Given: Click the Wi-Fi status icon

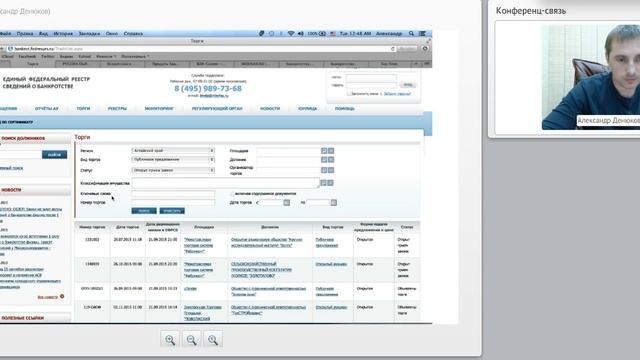Looking at the screenshot, I should 291,33.
